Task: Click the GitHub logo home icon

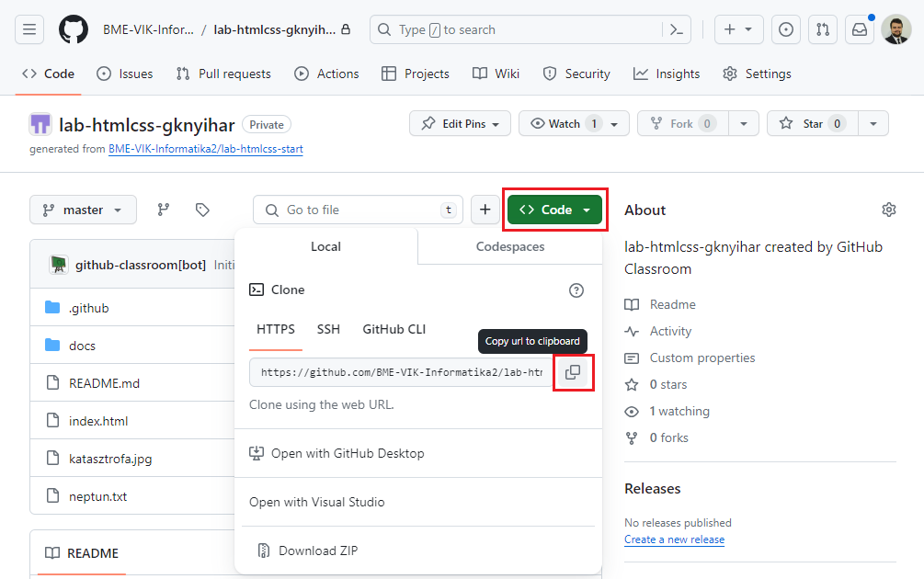Action: click(x=74, y=29)
